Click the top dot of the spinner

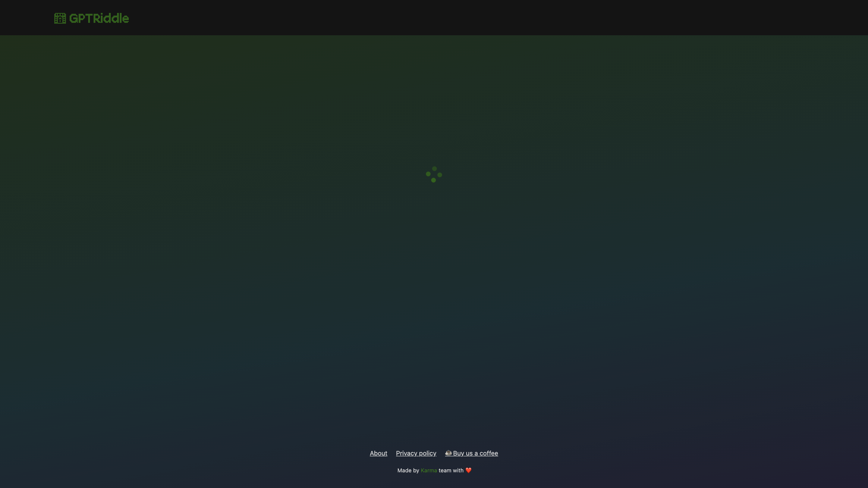434,168
